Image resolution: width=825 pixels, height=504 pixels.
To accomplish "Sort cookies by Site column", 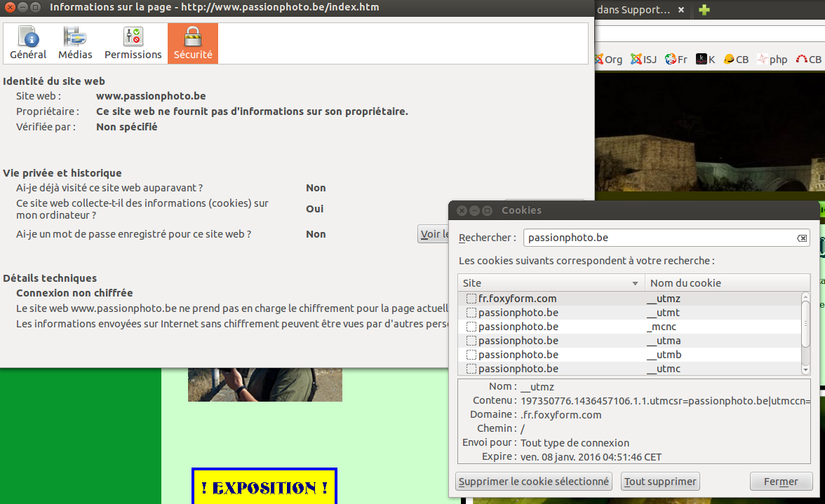I will pyautogui.click(x=547, y=283).
